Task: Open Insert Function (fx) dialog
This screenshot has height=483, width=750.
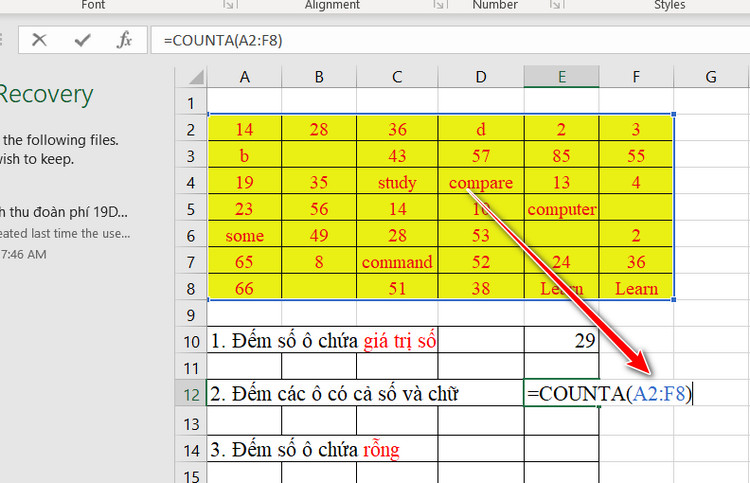Action: (x=125, y=40)
